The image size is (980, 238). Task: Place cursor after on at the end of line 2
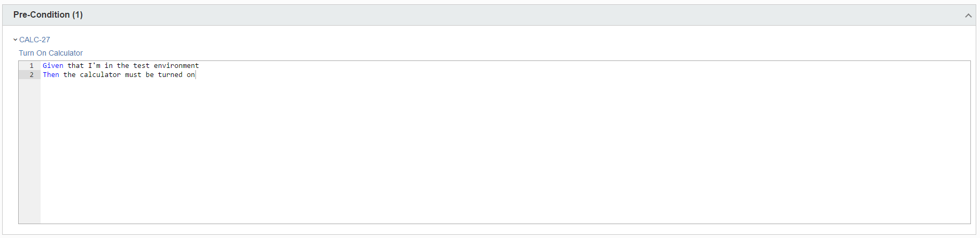coord(196,75)
